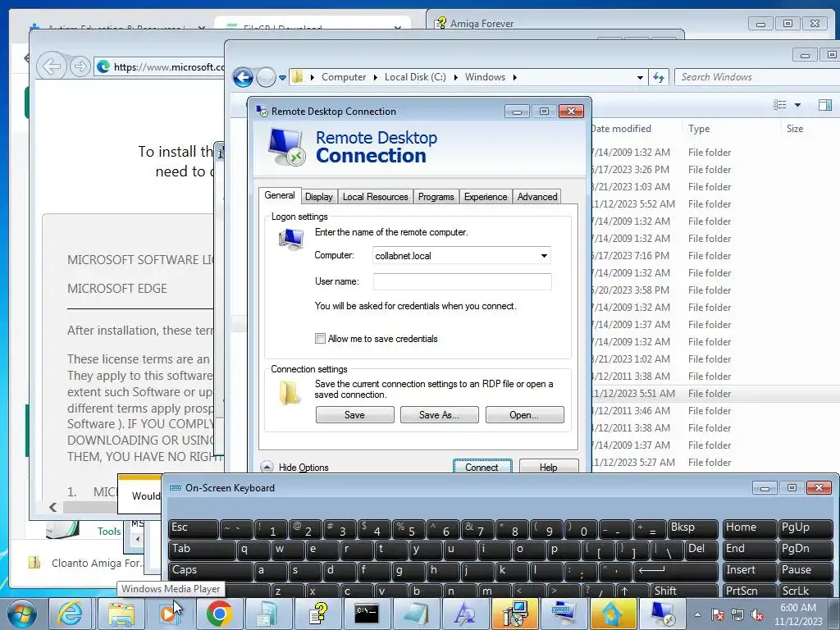The height and width of the screenshot is (630, 840).
Task: Click the Remote Desktop Connection title-bar icon
Action: pyautogui.click(x=262, y=112)
